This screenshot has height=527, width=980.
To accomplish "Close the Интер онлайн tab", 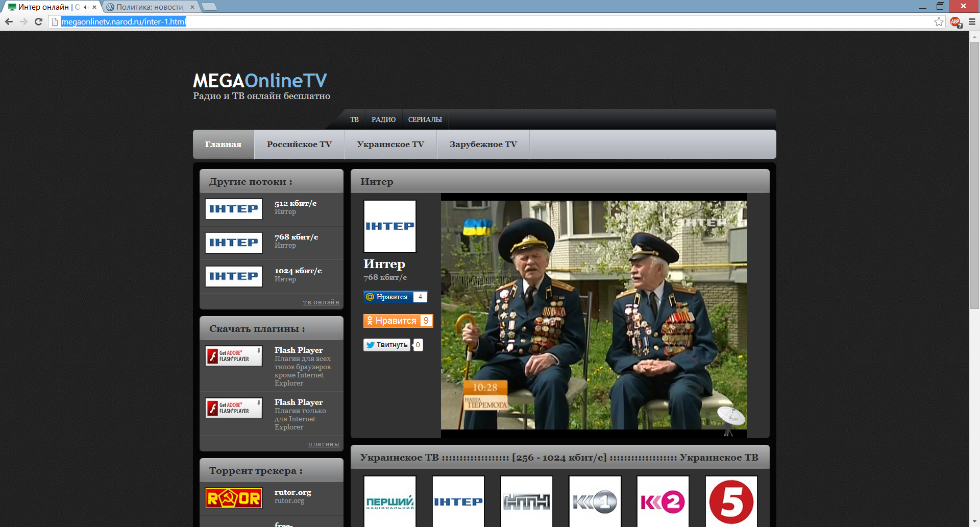I will 94,7.
